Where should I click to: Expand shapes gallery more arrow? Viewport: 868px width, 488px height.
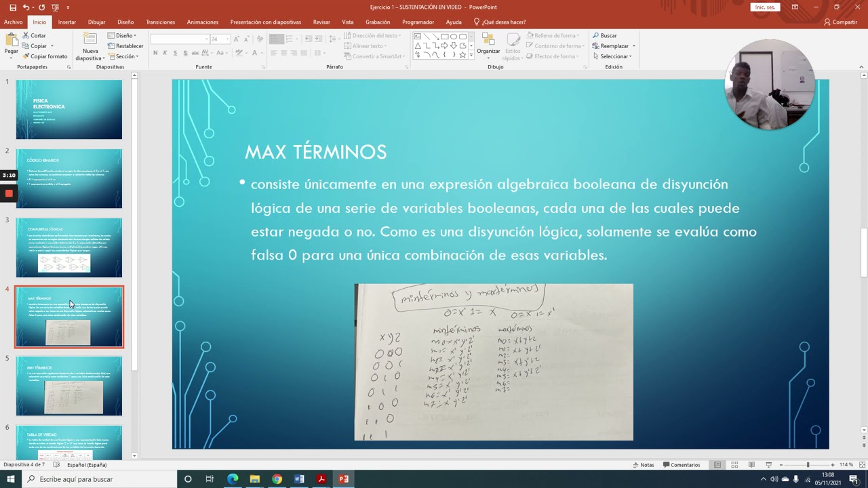pyautogui.click(x=471, y=55)
